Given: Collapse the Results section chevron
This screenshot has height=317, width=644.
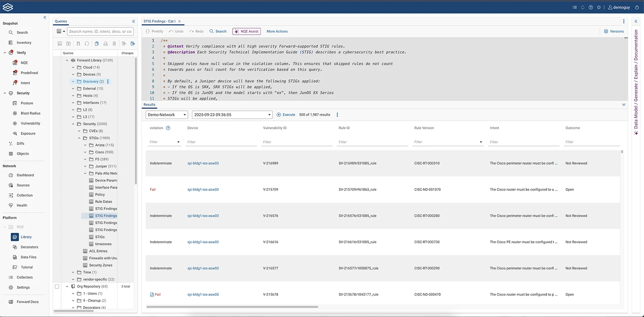Looking at the screenshot, I should click(x=623, y=105).
